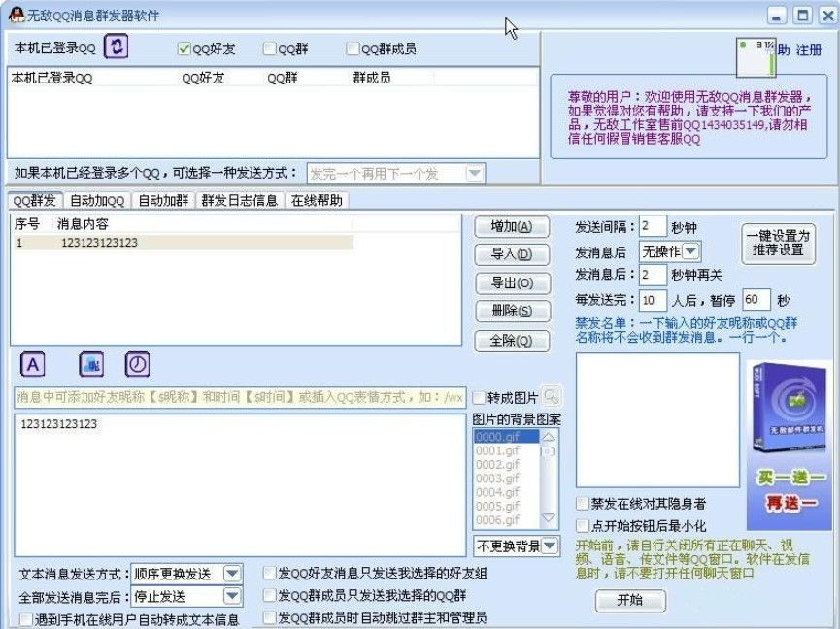Viewport: 840px width, 629px height.
Task: Open the font settings 'A' icon
Action: [33, 365]
